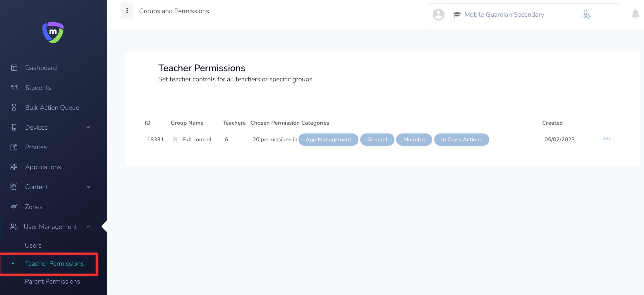Viewport: 644px width, 295px height.
Task: Go to Dashboard
Action: pos(41,68)
